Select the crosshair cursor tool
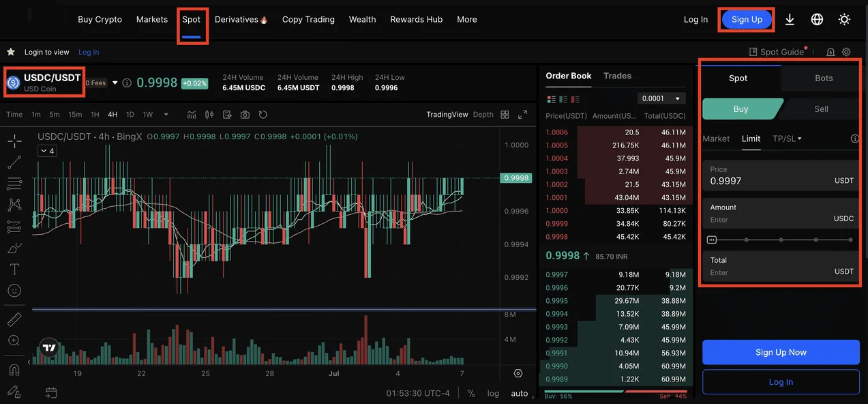 click(x=14, y=141)
